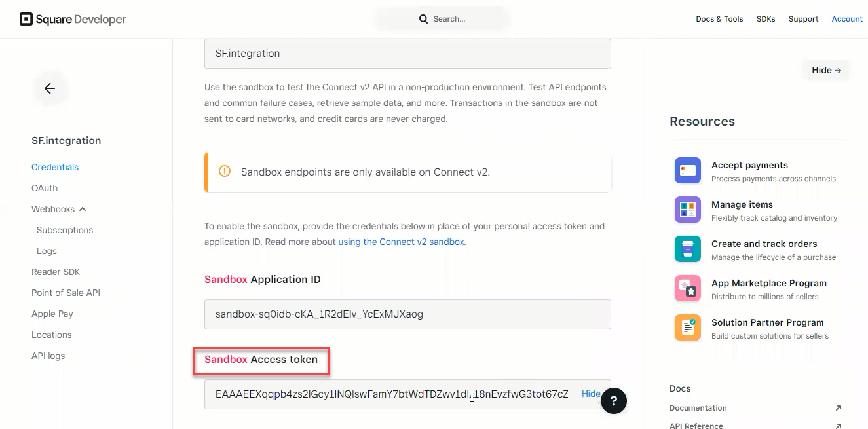Screen dimensions: 868x429
Task: Open the Manage items icon
Action: tap(688, 210)
